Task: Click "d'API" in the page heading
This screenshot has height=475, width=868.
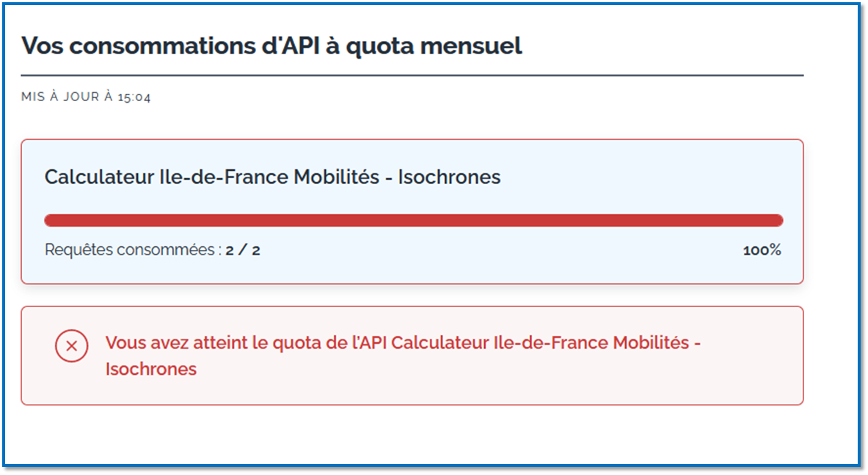Action: pos(291,45)
